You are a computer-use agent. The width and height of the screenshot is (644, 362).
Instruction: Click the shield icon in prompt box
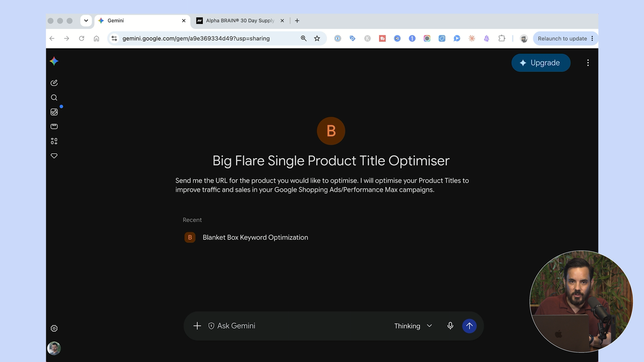(211, 326)
